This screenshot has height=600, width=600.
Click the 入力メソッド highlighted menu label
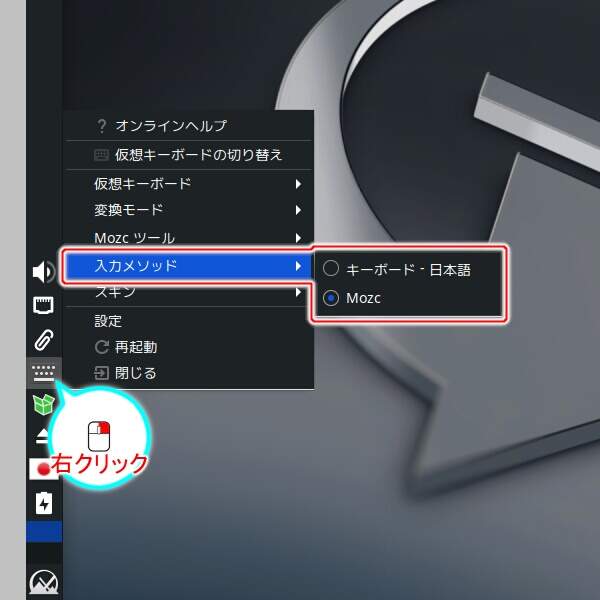point(136,266)
